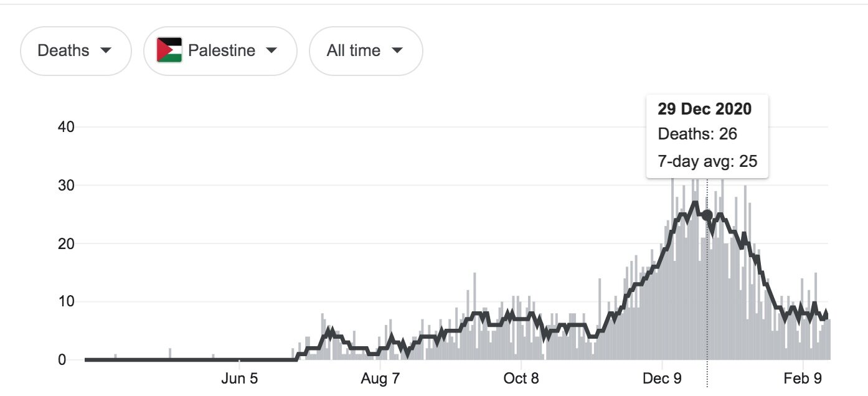Select the Aug 7 date label
The height and width of the screenshot is (396, 868).
(x=380, y=379)
